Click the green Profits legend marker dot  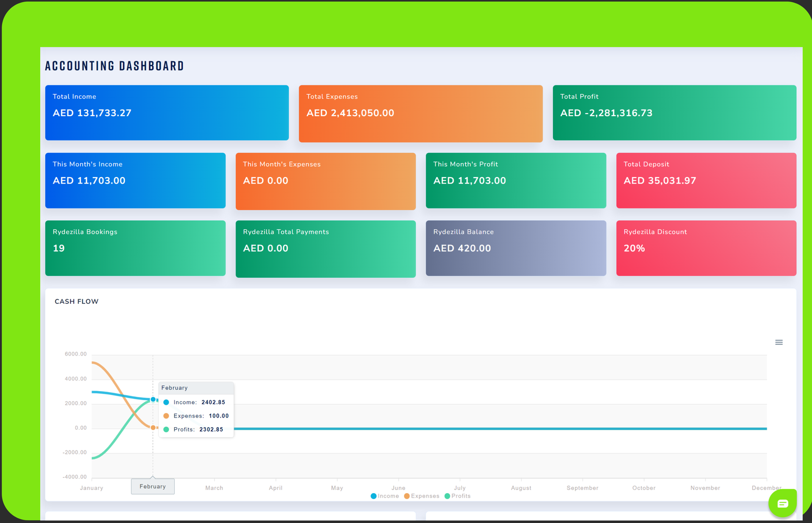click(x=447, y=496)
